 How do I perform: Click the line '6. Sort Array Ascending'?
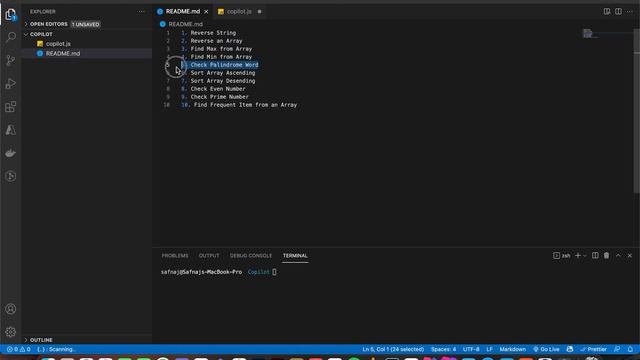(218, 73)
